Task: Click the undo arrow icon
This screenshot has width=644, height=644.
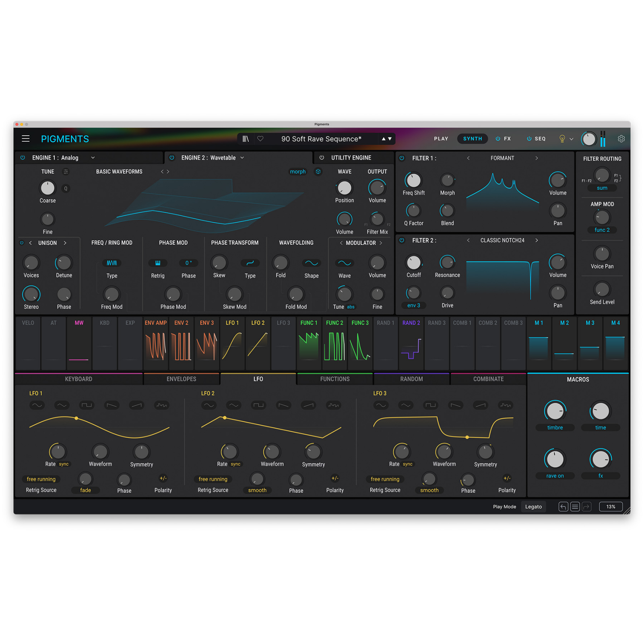Action: click(x=563, y=507)
